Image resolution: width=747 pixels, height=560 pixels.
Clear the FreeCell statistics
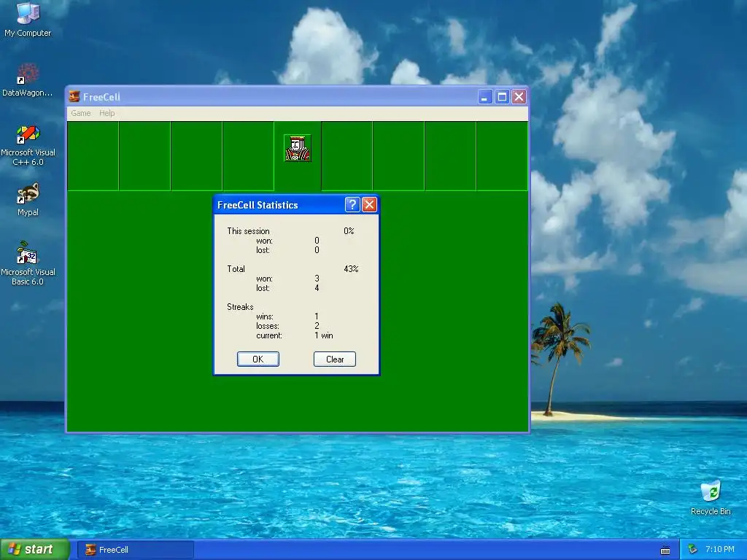335,359
